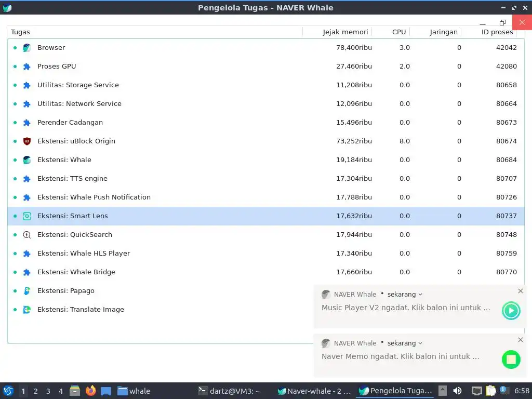Select the Ekstensi: QuickSearch row
This screenshot has height=399, width=532.
click(266, 235)
